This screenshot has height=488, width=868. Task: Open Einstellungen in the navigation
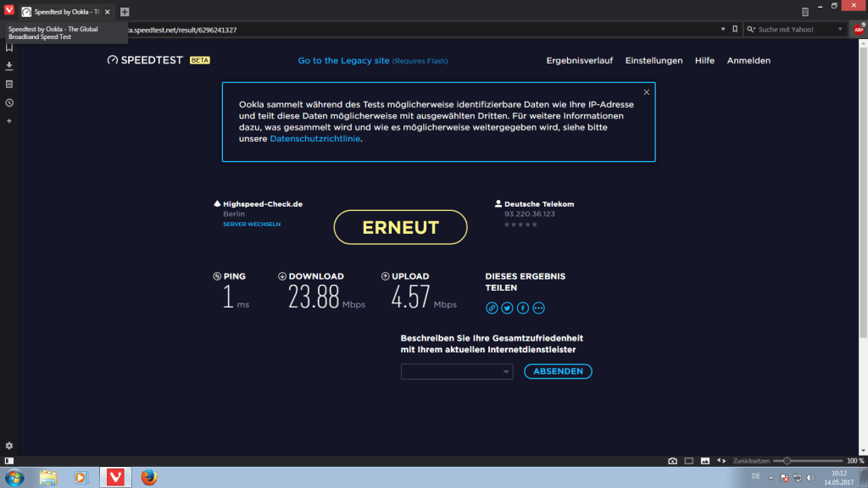(x=654, y=60)
